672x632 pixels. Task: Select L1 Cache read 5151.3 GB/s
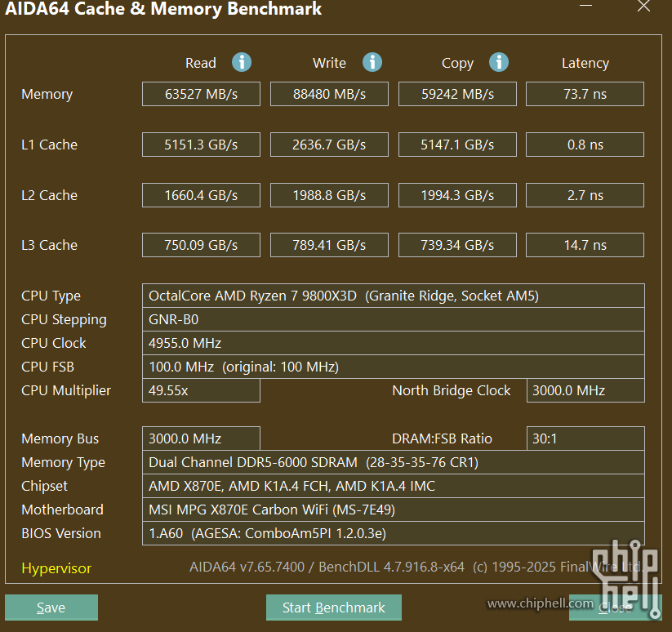tap(201, 145)
